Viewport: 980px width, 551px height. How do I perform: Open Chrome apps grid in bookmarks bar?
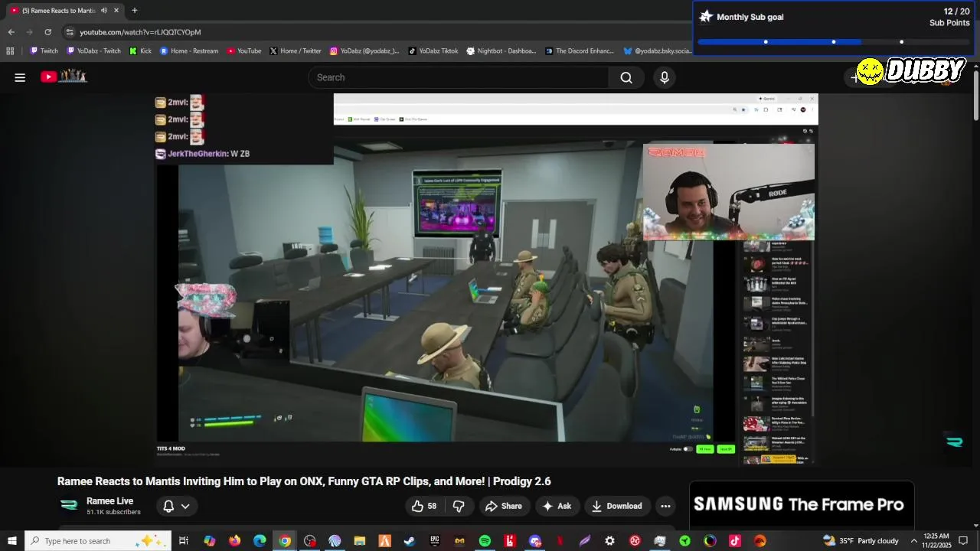(10, 51)
